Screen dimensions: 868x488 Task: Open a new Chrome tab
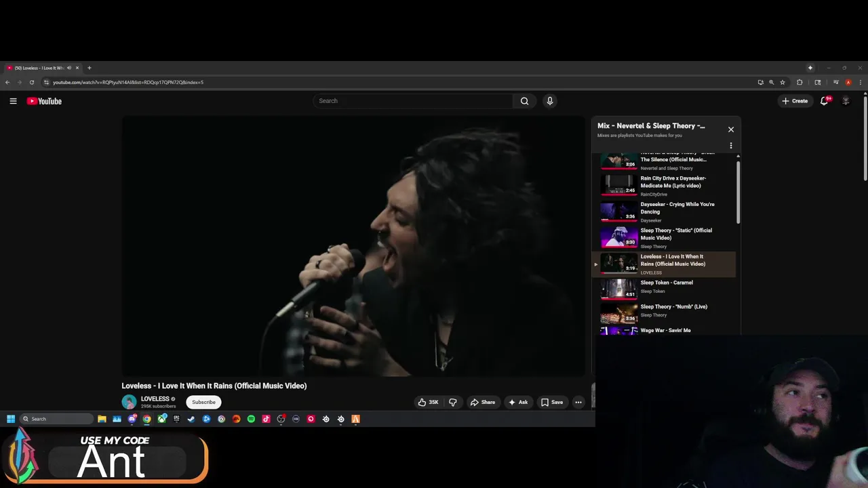(89, 68)
